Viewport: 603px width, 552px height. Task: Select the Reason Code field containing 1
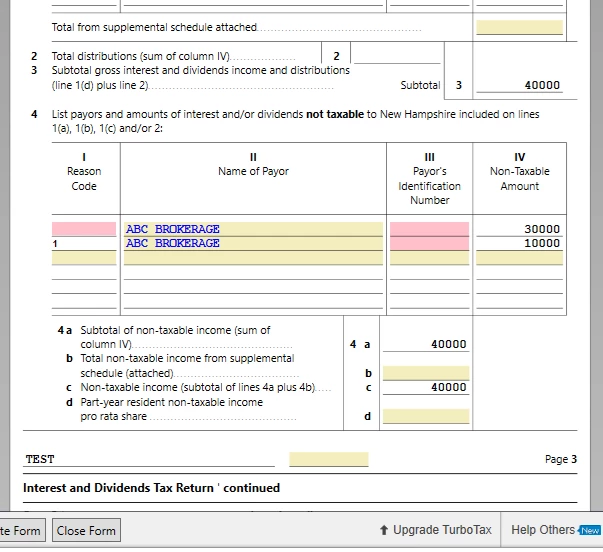click(x=84, y=243)
